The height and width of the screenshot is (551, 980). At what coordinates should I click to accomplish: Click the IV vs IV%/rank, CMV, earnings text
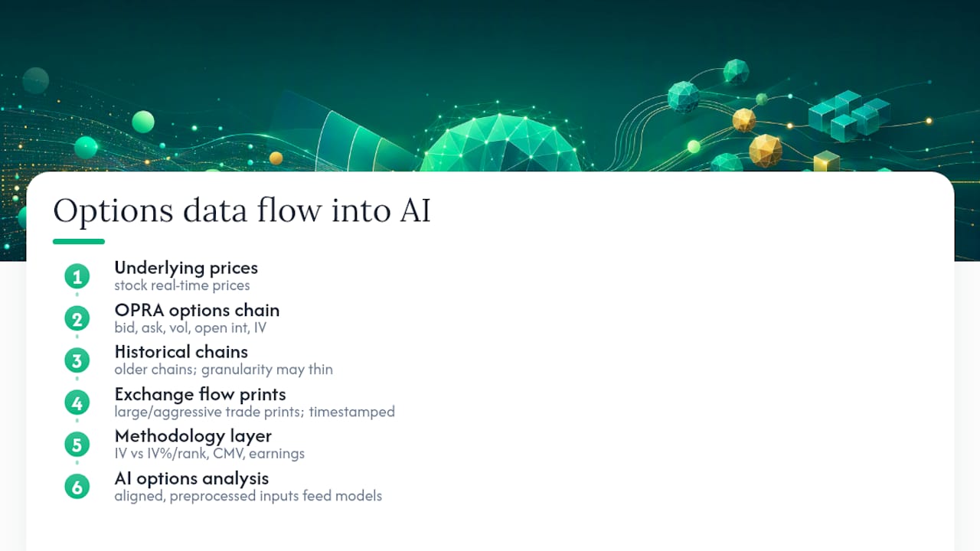pyautogui.click(x=210, y=454)
